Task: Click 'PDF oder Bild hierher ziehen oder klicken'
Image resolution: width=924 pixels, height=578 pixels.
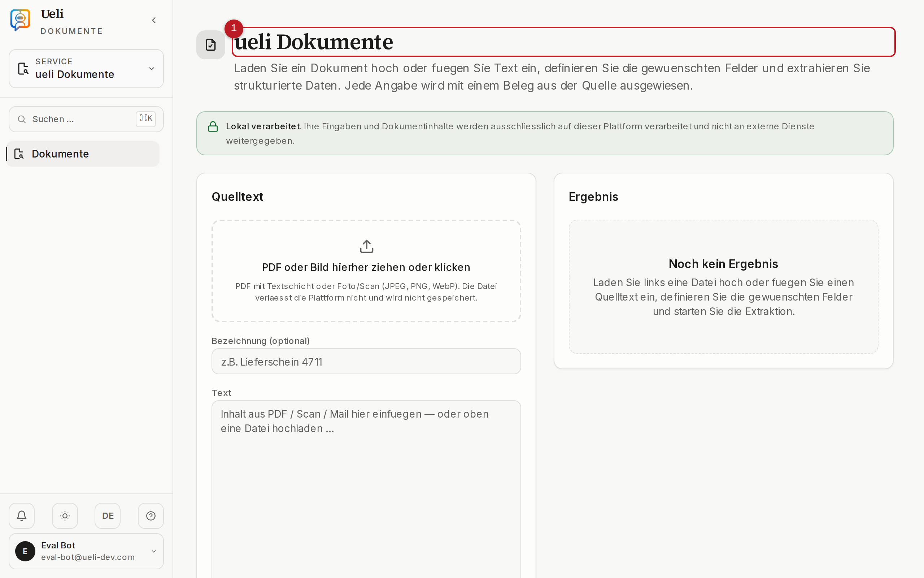Action: (x=366, y=267)
